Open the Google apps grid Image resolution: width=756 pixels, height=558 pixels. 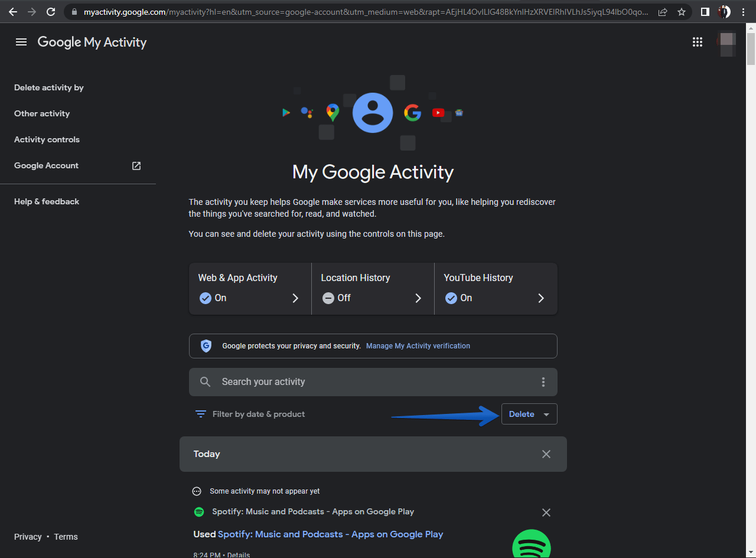tap(698, 42)
